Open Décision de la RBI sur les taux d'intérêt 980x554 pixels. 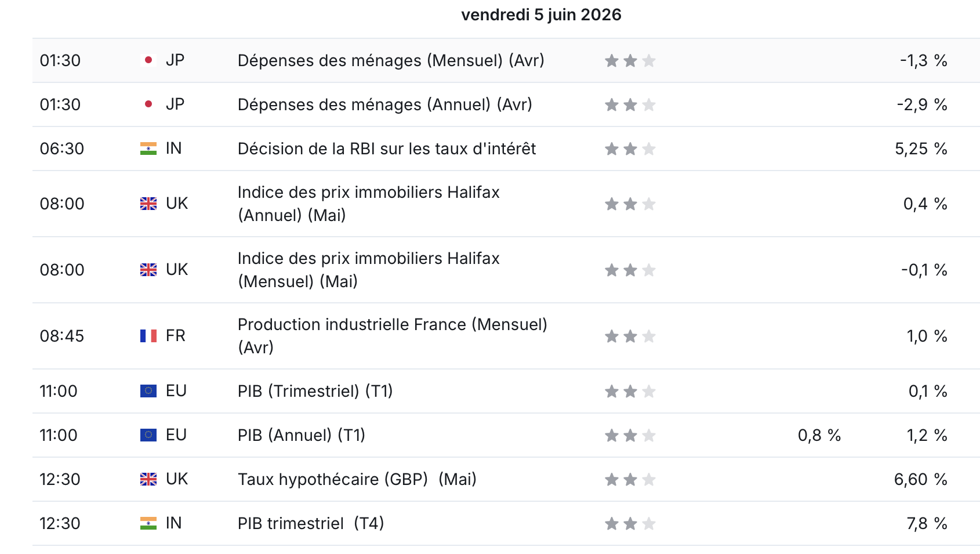pyautogui.click(x=387, y=149)
